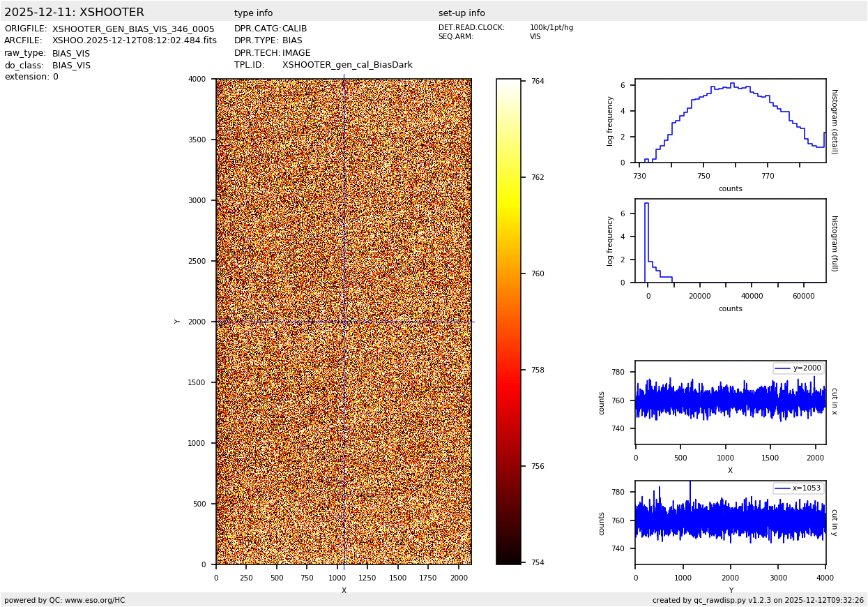
Task: Click the center of the bias image
Action: [x=344, y=322]
